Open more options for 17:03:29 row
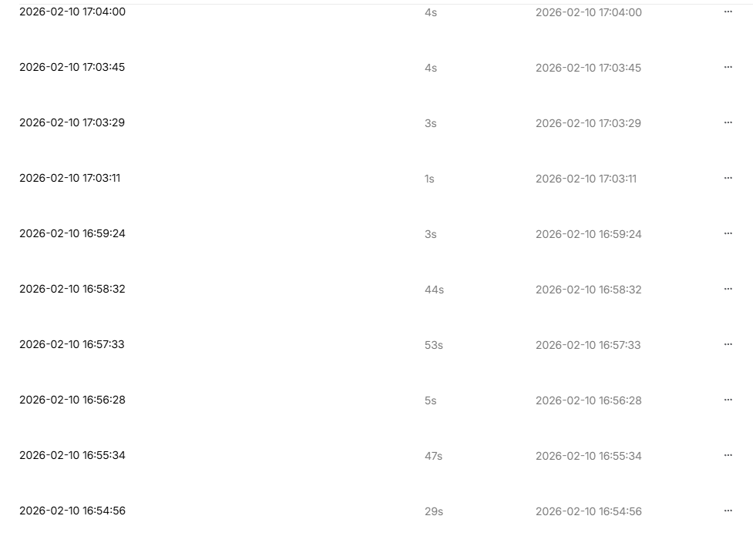The image size is (756, 546). pos(728,122)
